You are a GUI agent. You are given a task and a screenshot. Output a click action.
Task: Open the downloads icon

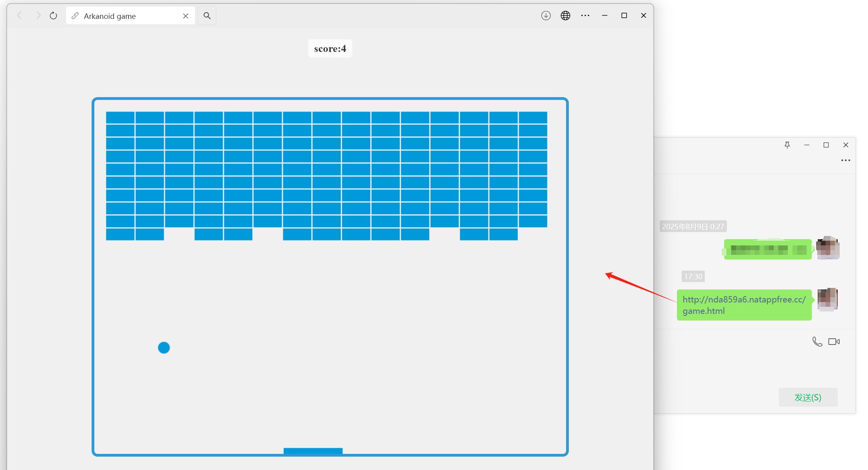(x=546, y=16)
